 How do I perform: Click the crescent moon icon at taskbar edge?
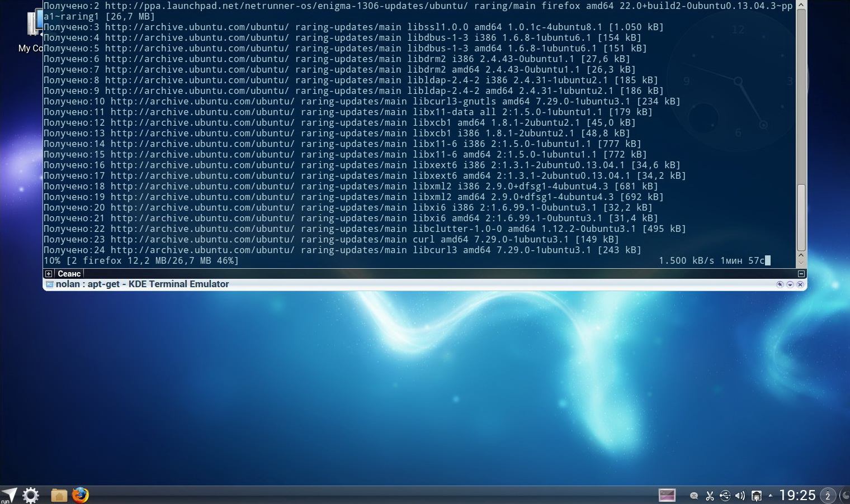[x=845, y=496]
